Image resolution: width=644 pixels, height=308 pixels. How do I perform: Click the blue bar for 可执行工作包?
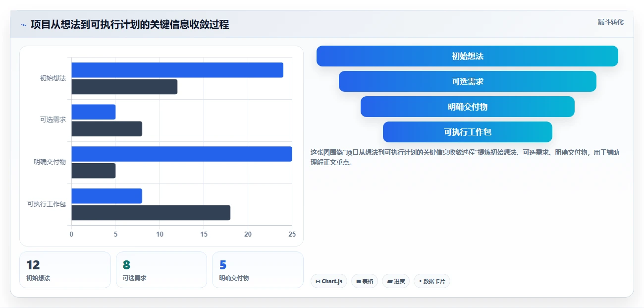pyautogui.click(x=107, y=196)
